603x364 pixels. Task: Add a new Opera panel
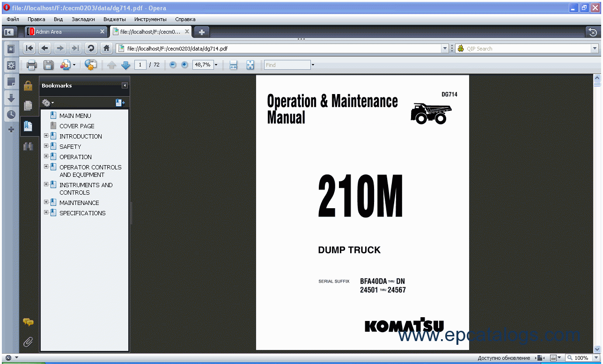[11, 130]
